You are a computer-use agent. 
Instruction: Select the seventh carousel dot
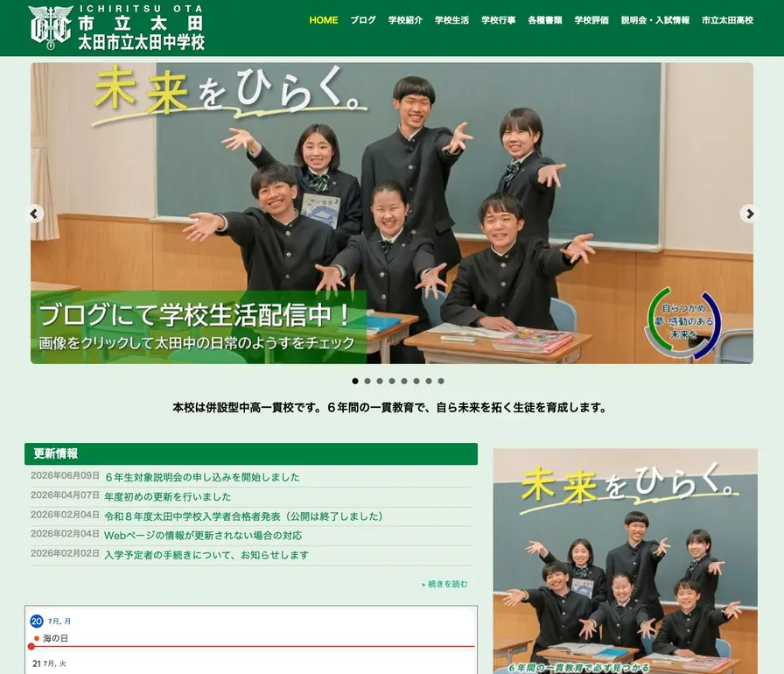click(429, 381)
